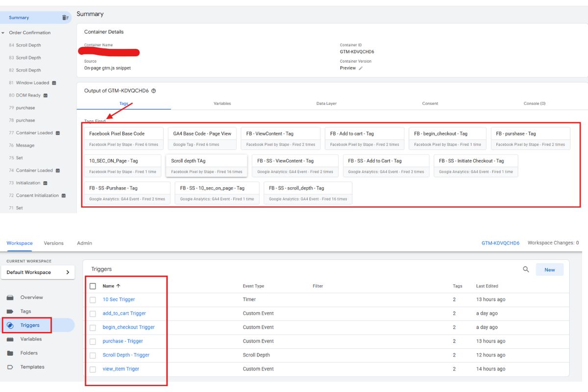Tick the select-all checkbox in Triggers header

coord(93,286)
